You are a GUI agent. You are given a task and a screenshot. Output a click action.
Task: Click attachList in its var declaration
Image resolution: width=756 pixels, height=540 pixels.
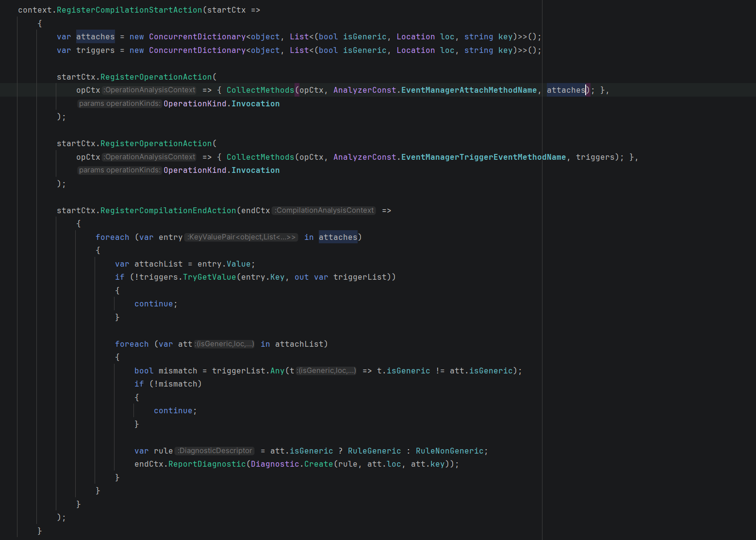[x=159, y=264]
